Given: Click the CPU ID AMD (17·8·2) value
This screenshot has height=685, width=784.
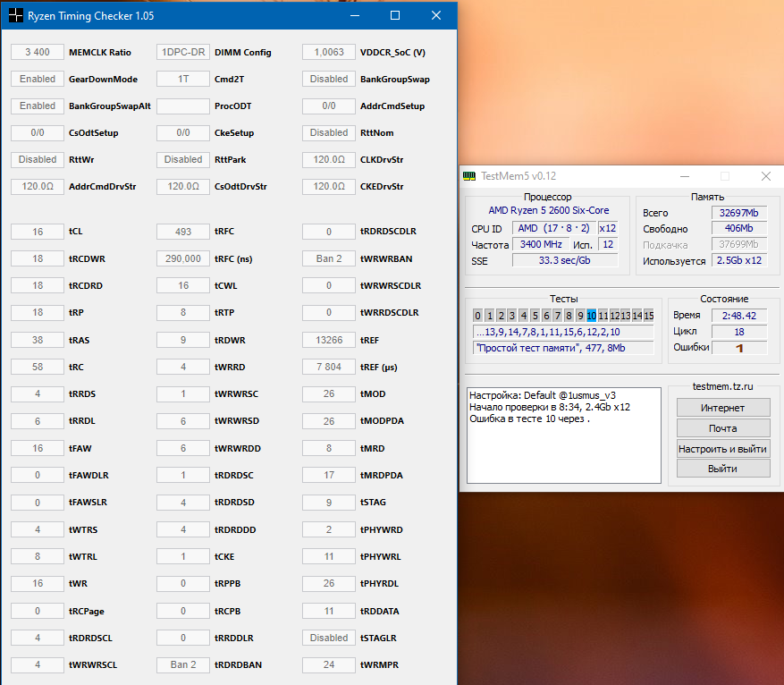Looking at the screenshot, I should click(554, 228).
